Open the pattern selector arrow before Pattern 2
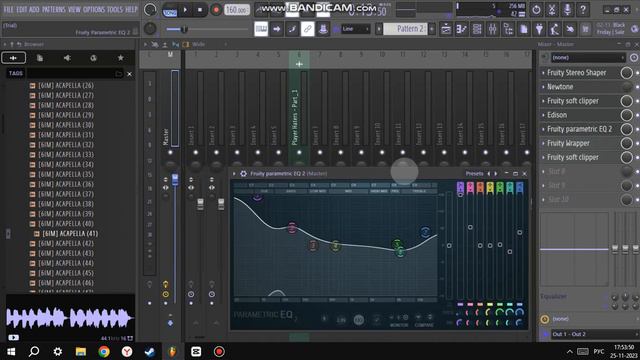 [x=379, y=29]
